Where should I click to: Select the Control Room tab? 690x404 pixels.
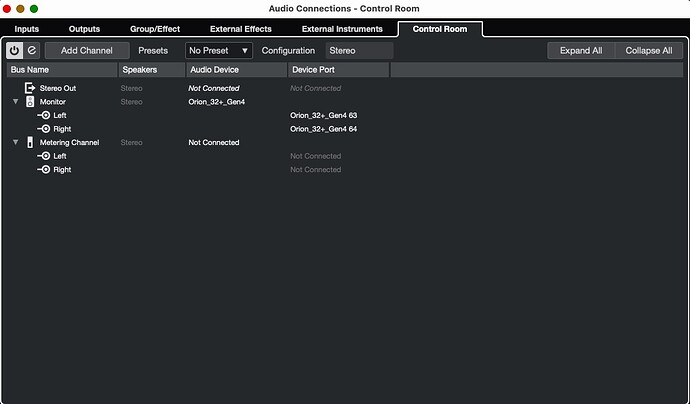tap(440, 29)
